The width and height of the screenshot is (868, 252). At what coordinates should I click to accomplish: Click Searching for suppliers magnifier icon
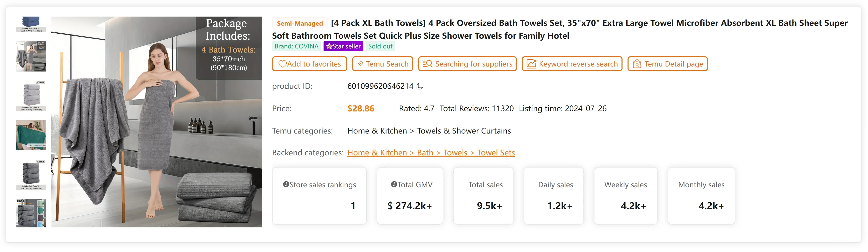427,64
